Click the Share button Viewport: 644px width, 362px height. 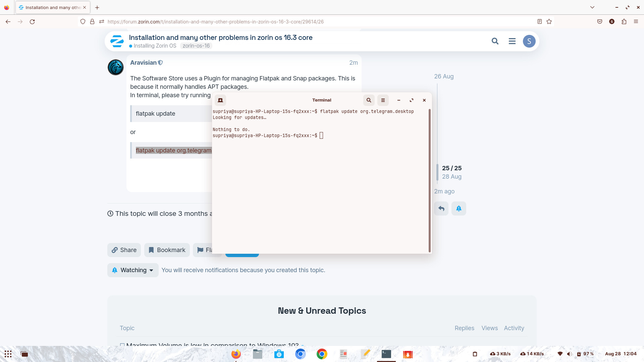124,250
